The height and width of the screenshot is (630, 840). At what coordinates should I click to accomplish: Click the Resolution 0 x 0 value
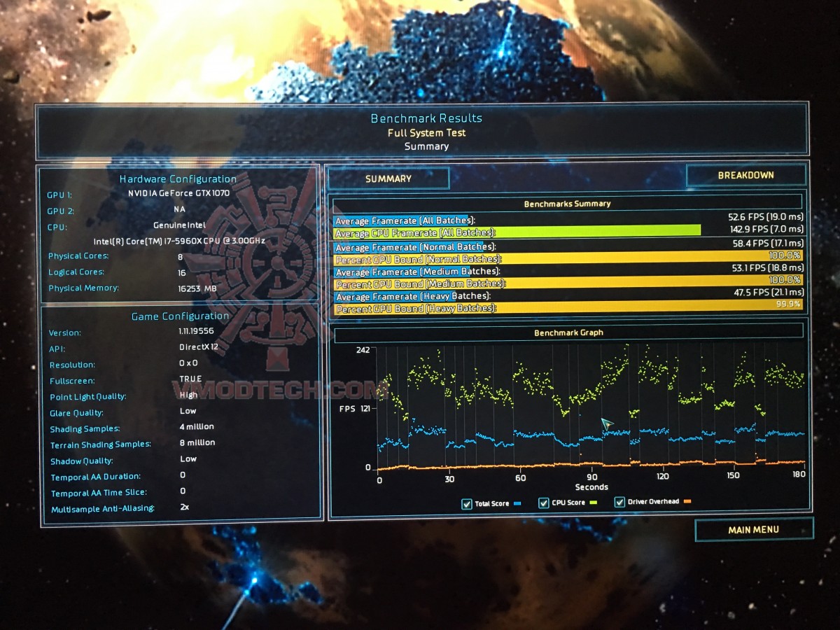(189, 363)
